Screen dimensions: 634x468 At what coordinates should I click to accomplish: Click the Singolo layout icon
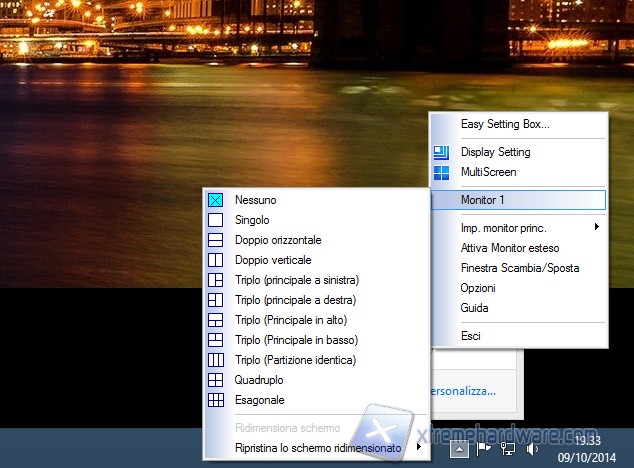(x=215, y=220)
